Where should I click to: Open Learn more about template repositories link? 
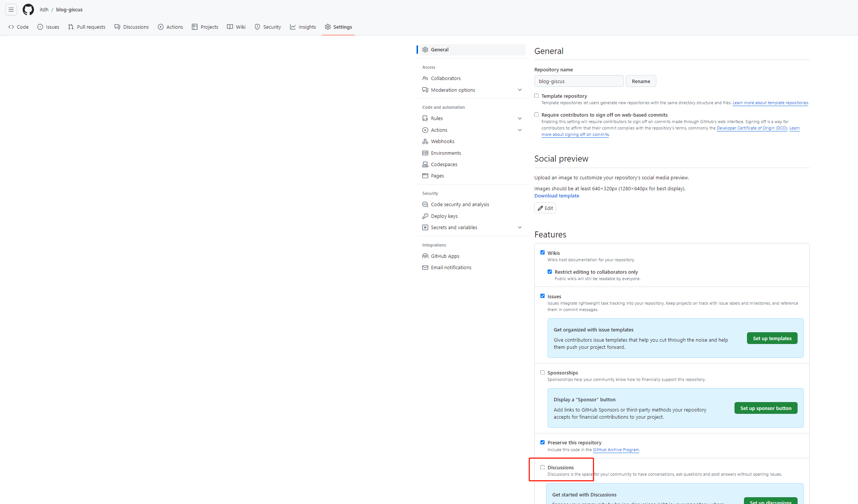[770, 103]
